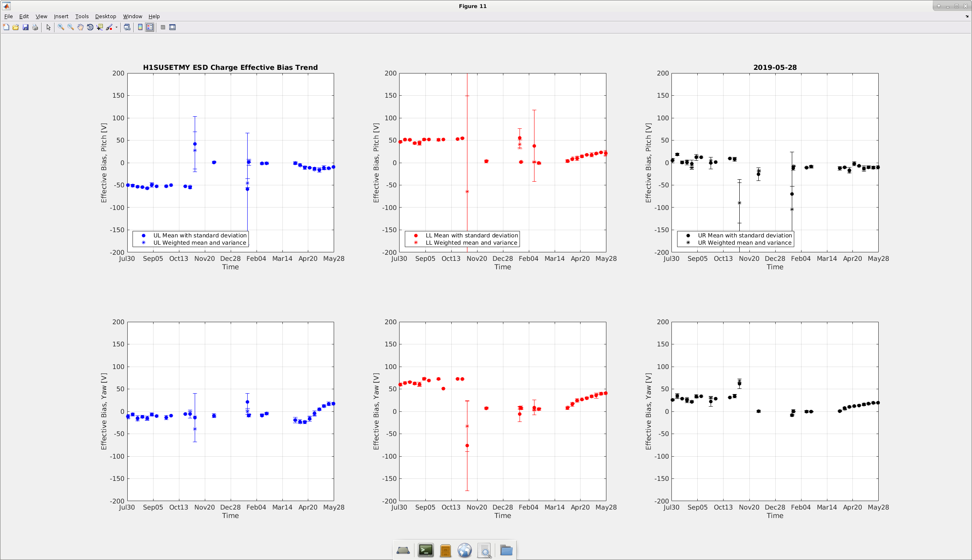972x560 pixels.
Task: Click 'LL Weighted mean and variance' legend text
Action: [x=471, y=243]
